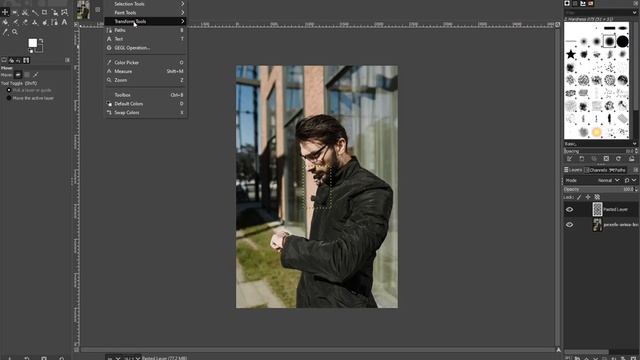Select the Unified Transform tool
Image resolution: width=640 pixels, height=360 pixels.
pyautogui.click(x=54, y=12)
